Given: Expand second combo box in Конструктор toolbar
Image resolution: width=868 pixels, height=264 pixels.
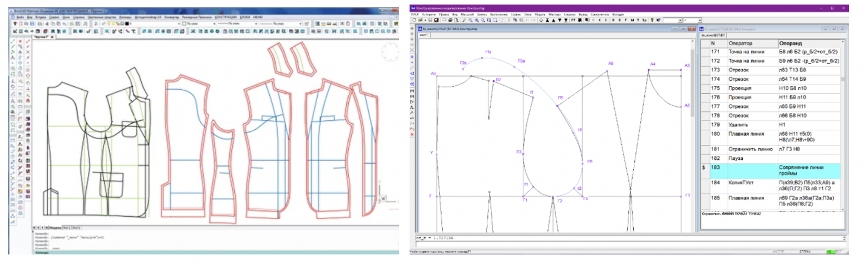Looking at the screenshot, I should [699, 20].
